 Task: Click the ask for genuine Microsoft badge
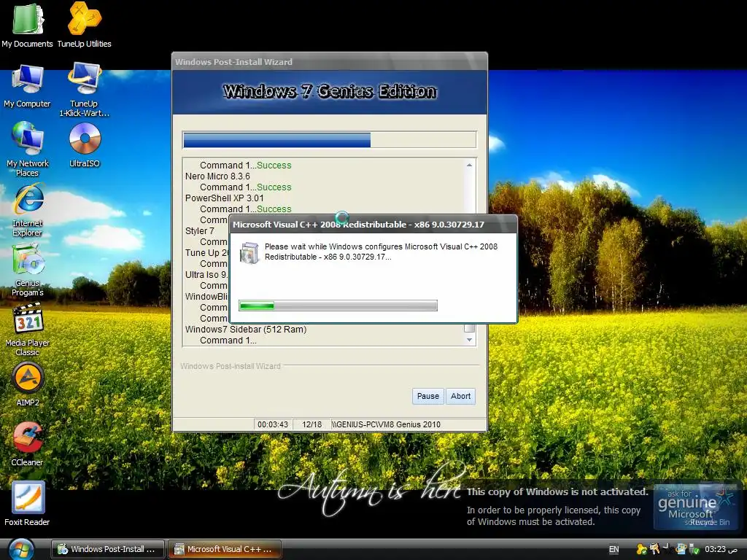click(x=695, y=507)
